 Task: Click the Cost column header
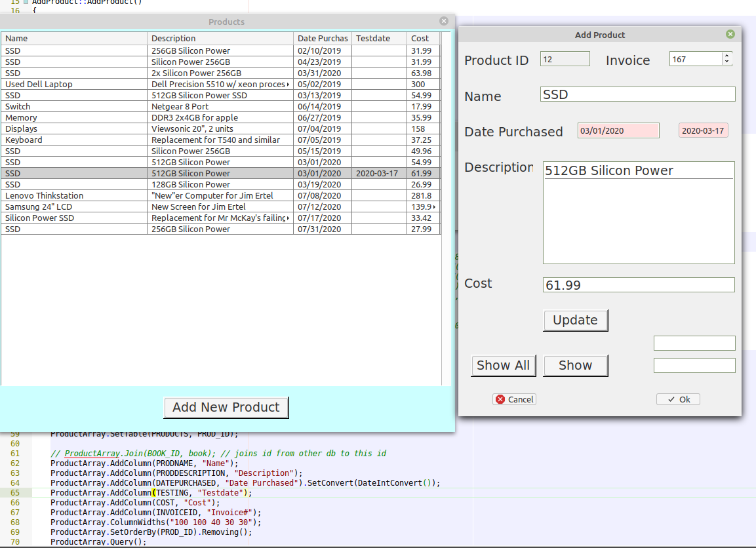tap(422, 39)
